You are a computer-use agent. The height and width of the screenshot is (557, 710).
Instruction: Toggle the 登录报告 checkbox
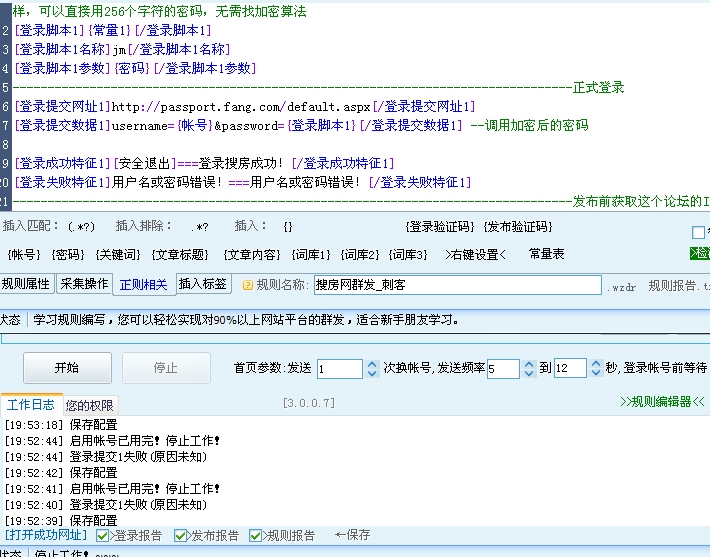(102, 536)
